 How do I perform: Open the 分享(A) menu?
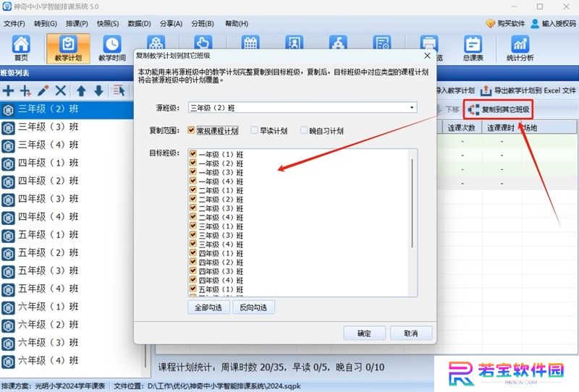[171, 24]
